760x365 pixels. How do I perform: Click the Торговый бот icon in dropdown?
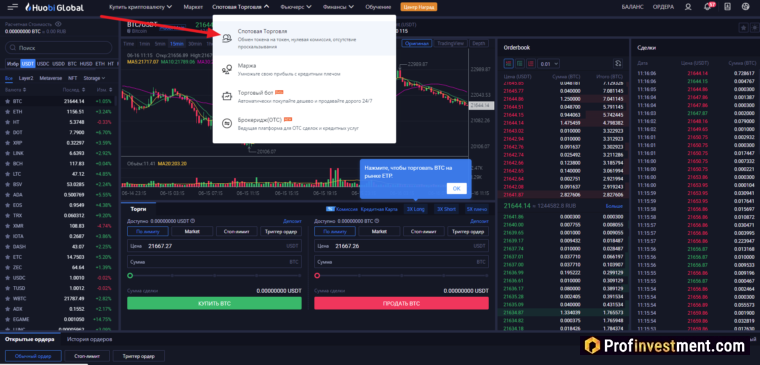(x=227, y=96)
